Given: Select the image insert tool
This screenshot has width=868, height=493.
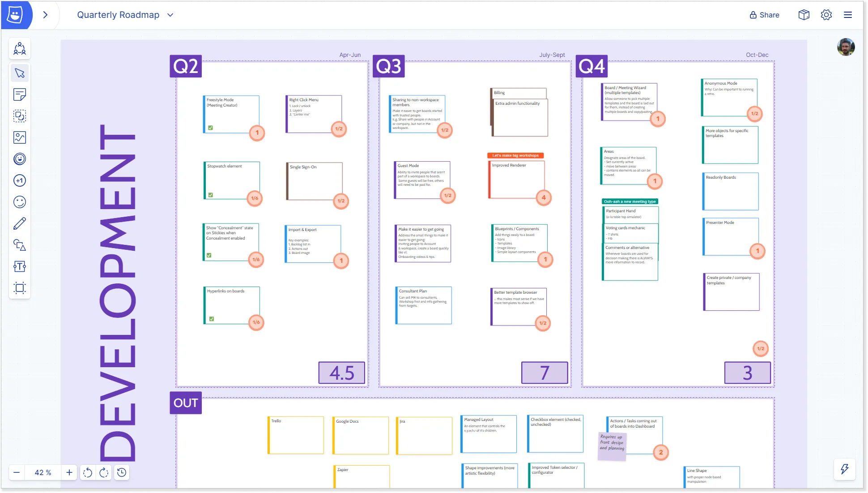Looking at the screenshot, I should tap(20, 137).
